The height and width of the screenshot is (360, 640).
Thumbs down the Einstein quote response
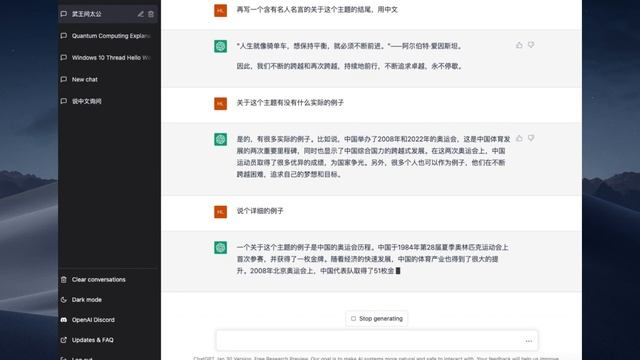point(531,45)
